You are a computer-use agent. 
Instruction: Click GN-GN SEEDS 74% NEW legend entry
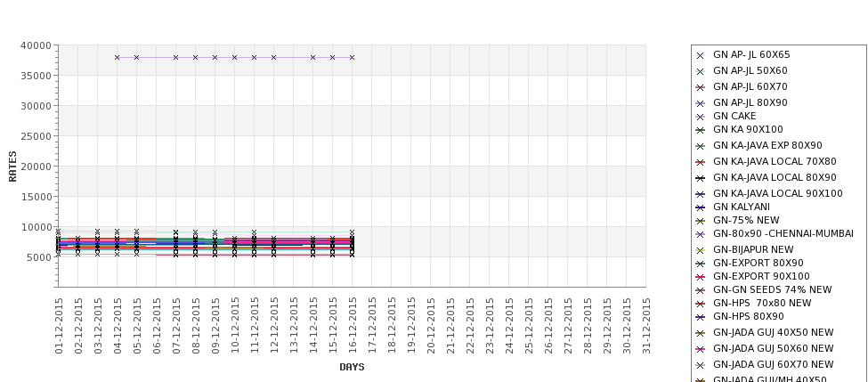pyautogui.click(x=772, y=289)
